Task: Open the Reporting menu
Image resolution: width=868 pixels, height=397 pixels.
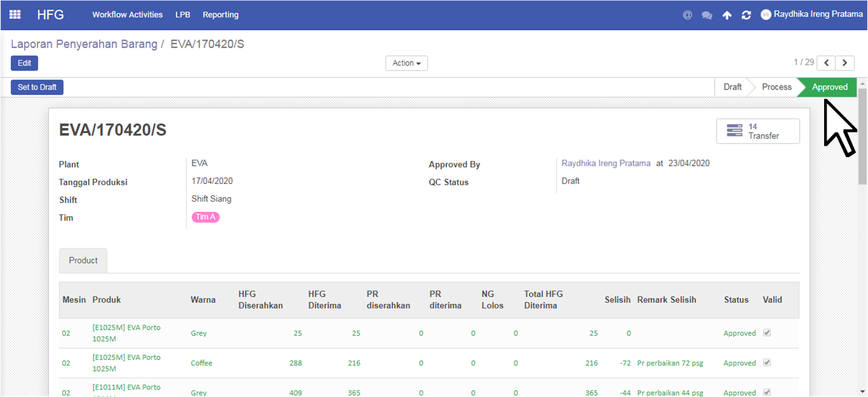Action: (221, 15)
